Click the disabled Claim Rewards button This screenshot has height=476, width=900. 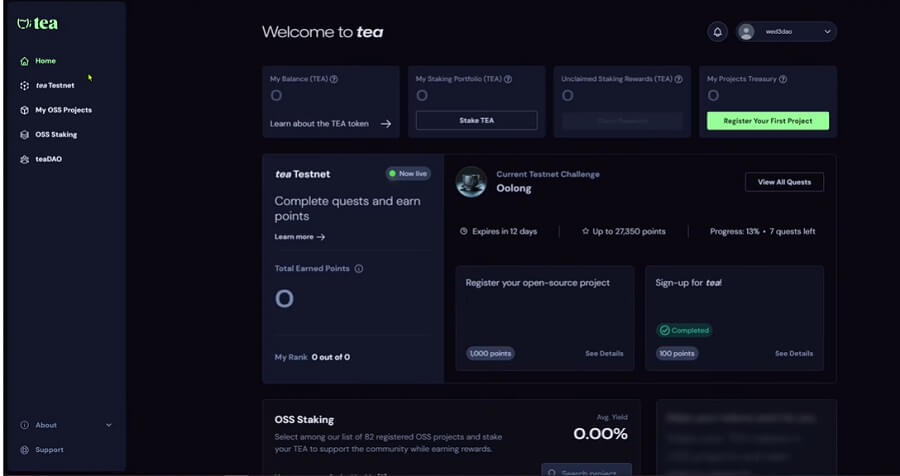click(x=622, y=121)
